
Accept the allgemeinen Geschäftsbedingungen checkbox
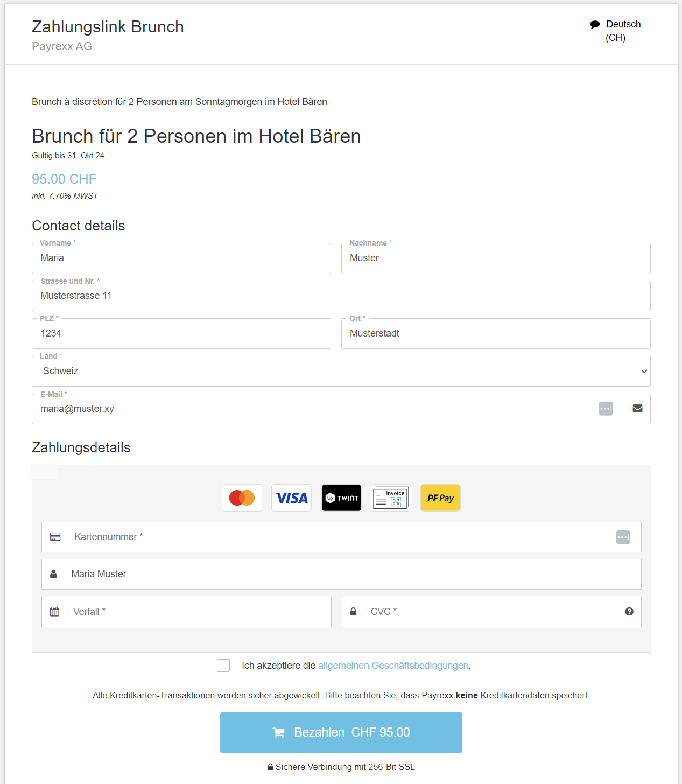223,666
